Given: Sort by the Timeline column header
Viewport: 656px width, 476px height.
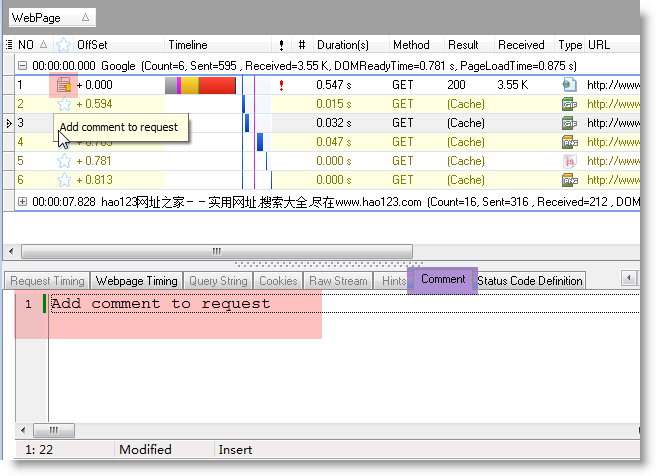Looking at the screenshot, I should (x=188, y=45).
